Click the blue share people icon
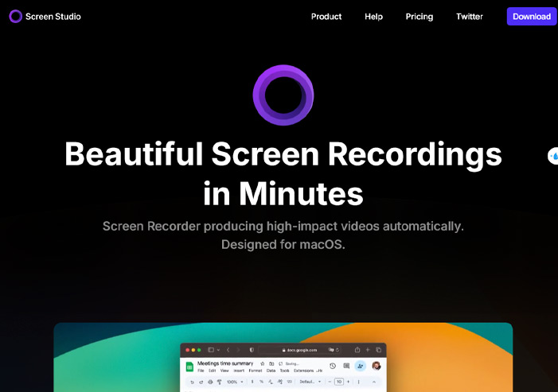This screenshot has width=558, height=392. [361, 366]
